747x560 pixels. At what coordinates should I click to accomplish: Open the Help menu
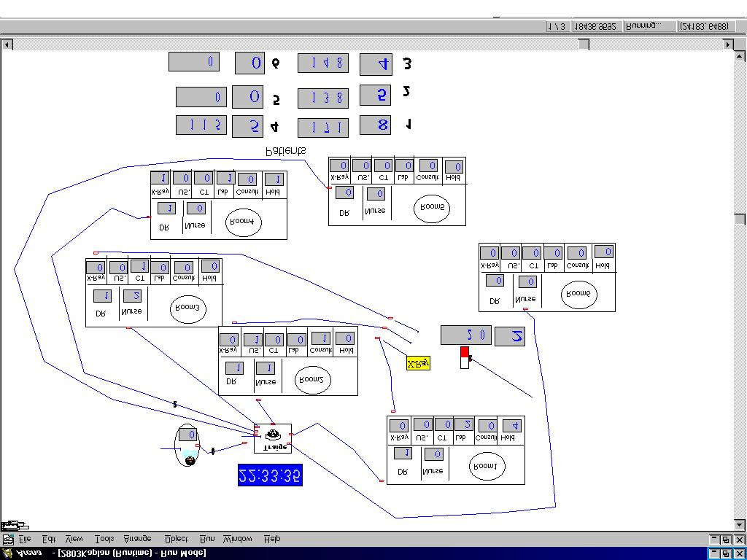click(272, 539)
